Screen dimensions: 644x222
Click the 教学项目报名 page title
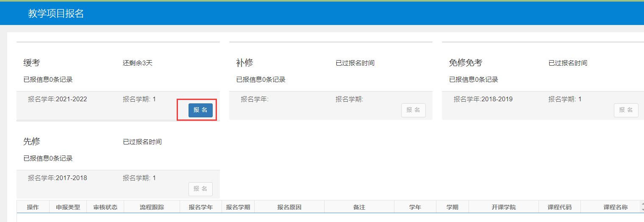(56, 14)
